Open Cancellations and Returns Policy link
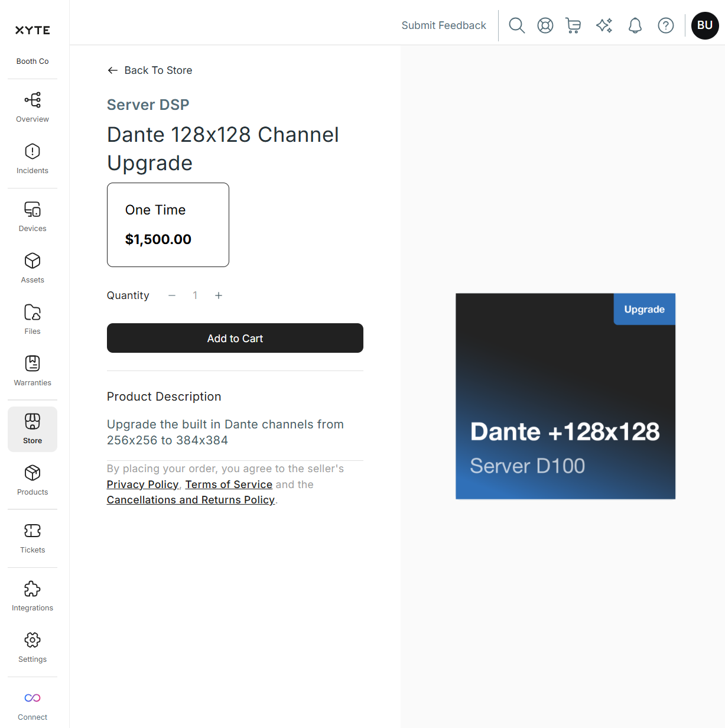This screenshot has height=728, width=725. pos(191,500)
